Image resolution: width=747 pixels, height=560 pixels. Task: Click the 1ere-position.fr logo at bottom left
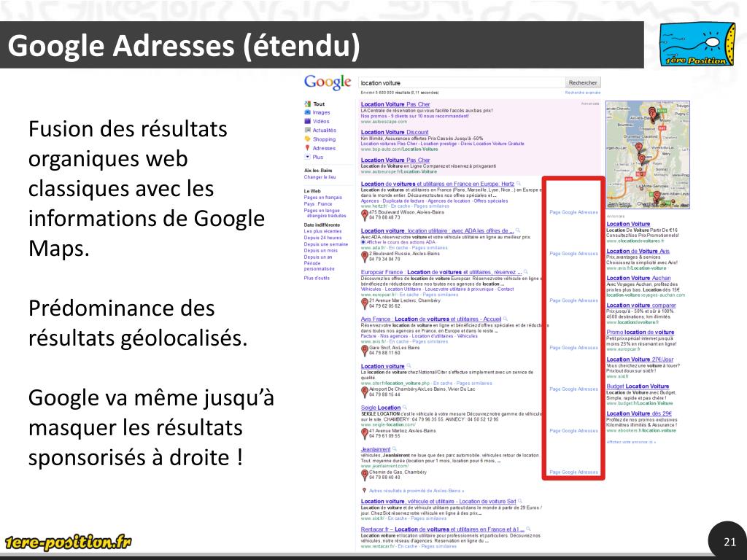click(x=68, y=542)
